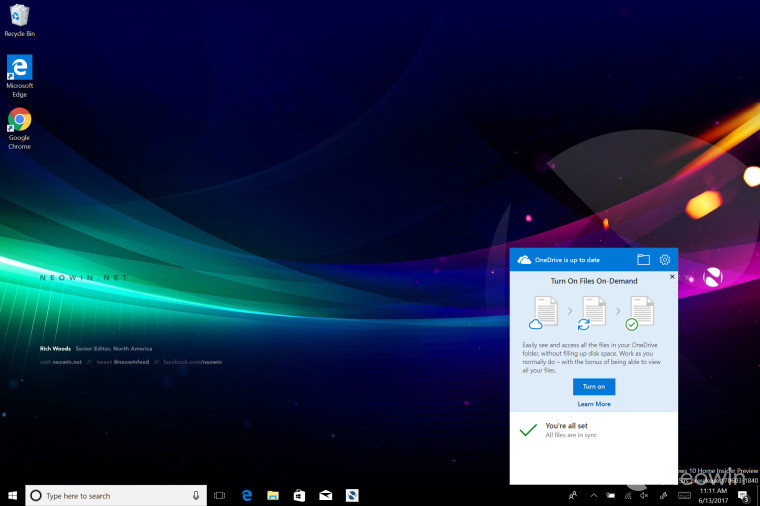Open File Explorer from the taskbar

point(272,495)
